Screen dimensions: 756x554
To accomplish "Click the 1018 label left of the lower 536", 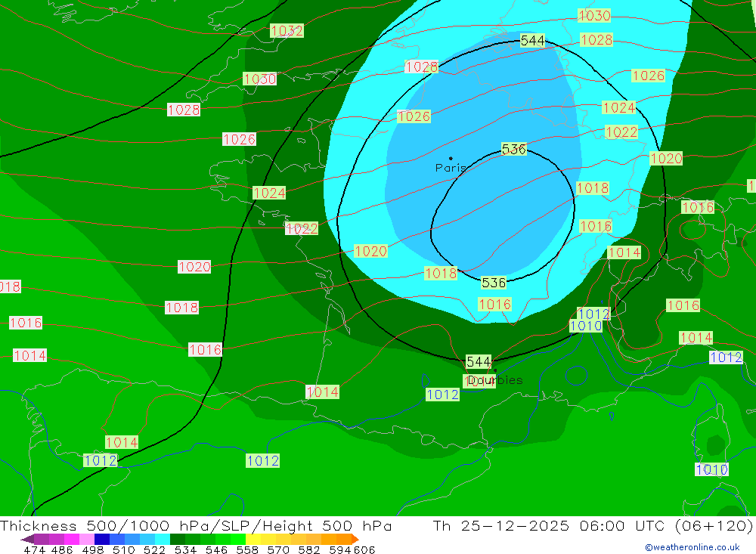I will tap(441, 274).
